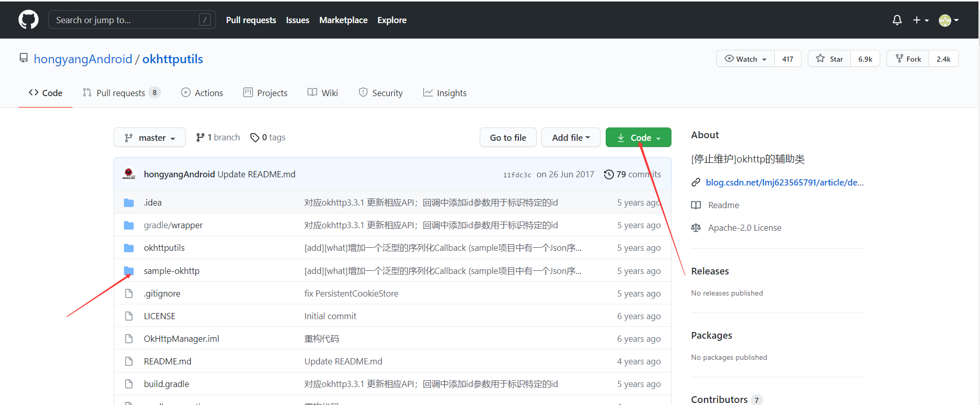980x405 pixels.
Task: Open Explore in the top navigation
Action: [392, 20]
